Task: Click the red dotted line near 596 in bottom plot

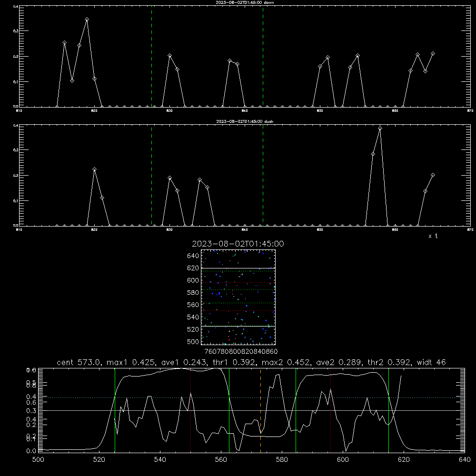Action: click(x=331, y=410)
